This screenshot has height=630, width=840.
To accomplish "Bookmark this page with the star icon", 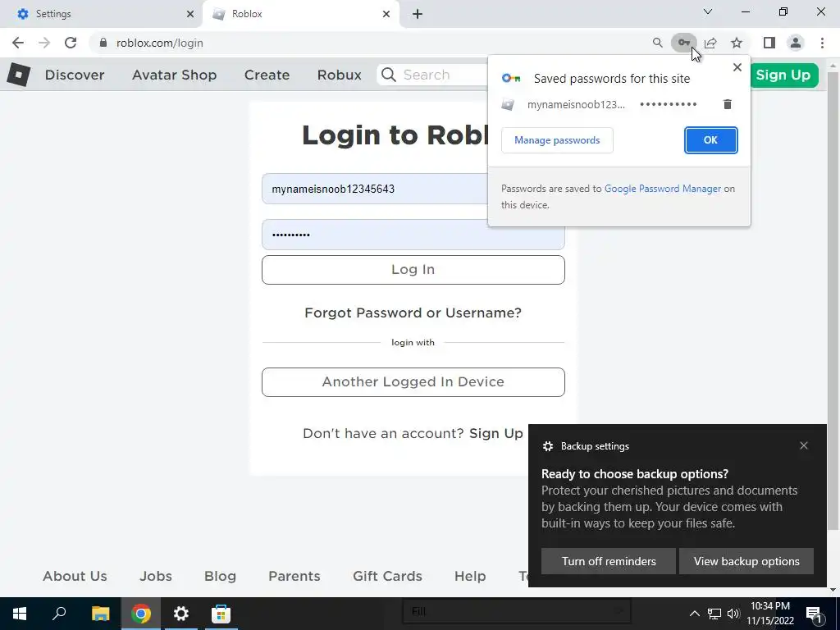I will [x=737, y=43].
